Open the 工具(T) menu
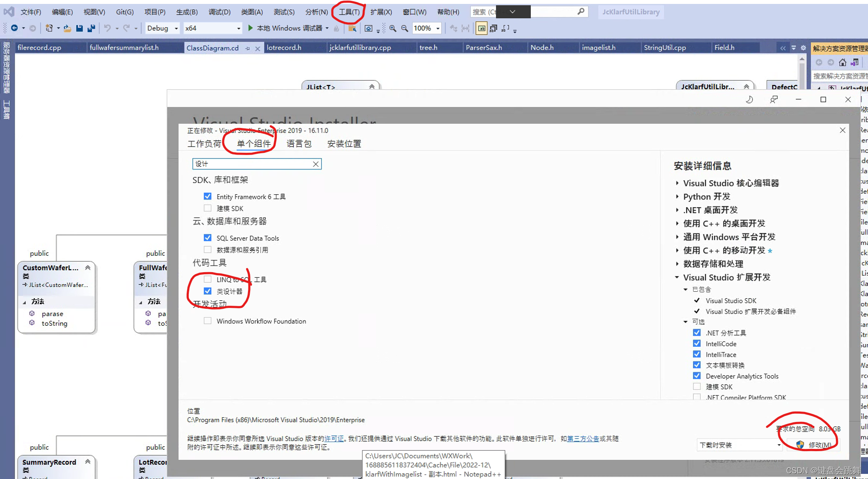The height and width of the screenshot is (479, 868). [x=349, y=12]
